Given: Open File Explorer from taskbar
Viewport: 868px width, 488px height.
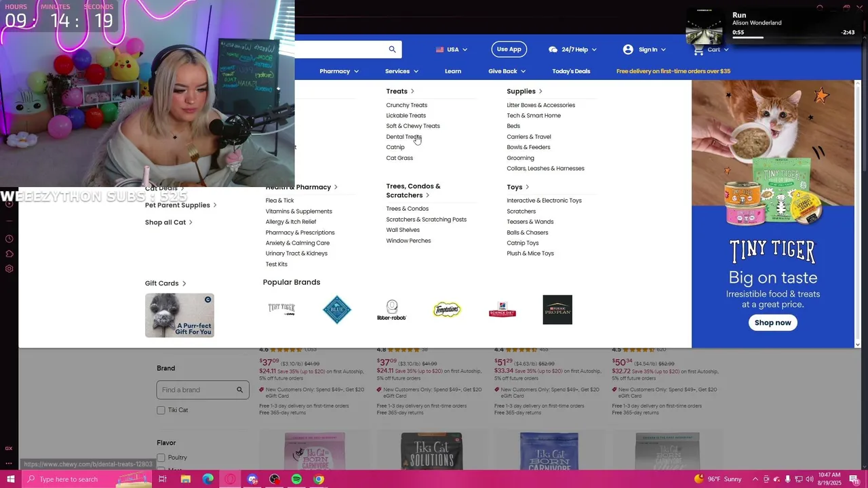Looking at the screenshot, I should tap(186, 479).
